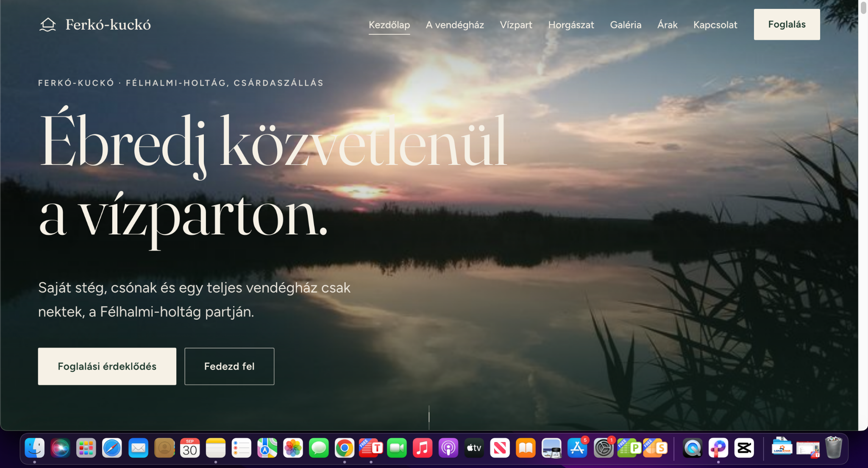Image resolution: width=868 pixels, height=468 pixels.
Task: Select Horgászat in the navigation
Action: 571,25
